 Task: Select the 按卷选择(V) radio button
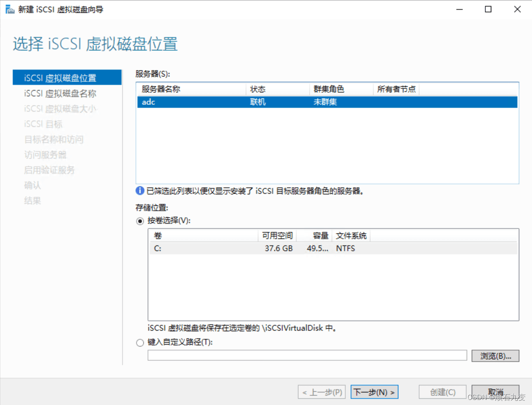point(140,221)
